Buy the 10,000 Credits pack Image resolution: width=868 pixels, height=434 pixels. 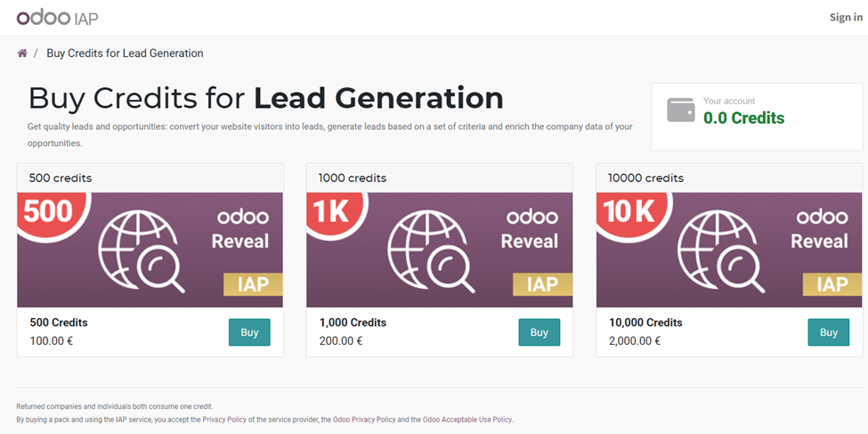(x=829, y=332)
